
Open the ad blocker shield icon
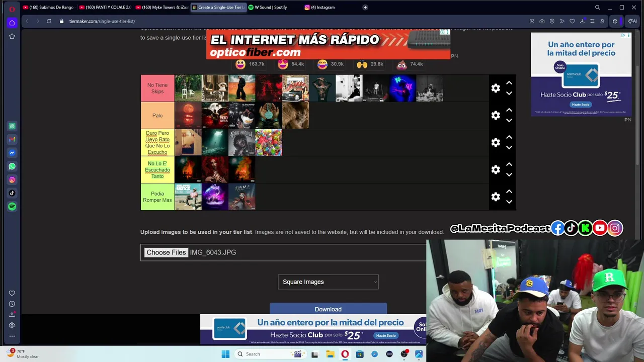point(552,21)
